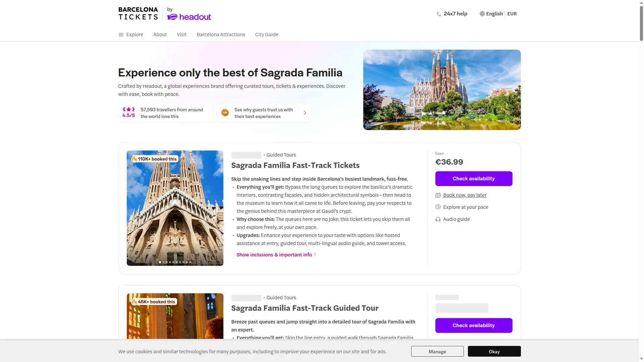Viewport: 644px width, 362px height.
Task: Click the orange trust badge icon
Action: tap(225, 113)
